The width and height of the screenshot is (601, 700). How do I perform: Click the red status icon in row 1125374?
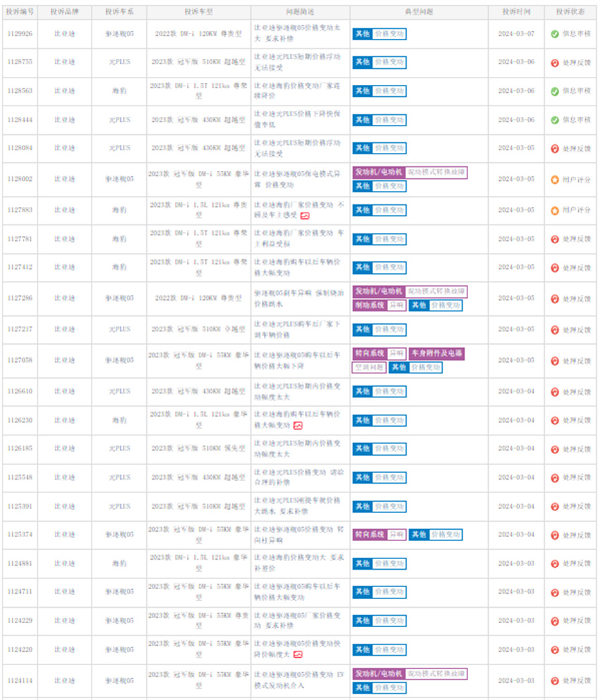(555, 535)
